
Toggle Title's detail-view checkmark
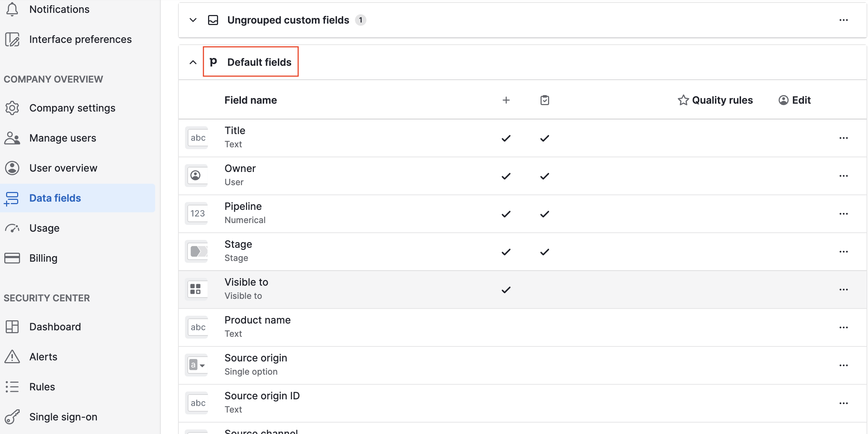545,138
